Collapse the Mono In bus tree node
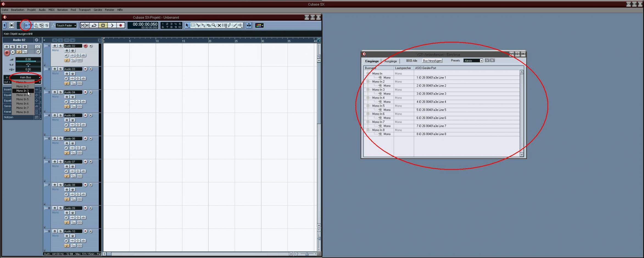 click(x=368, y=73)
